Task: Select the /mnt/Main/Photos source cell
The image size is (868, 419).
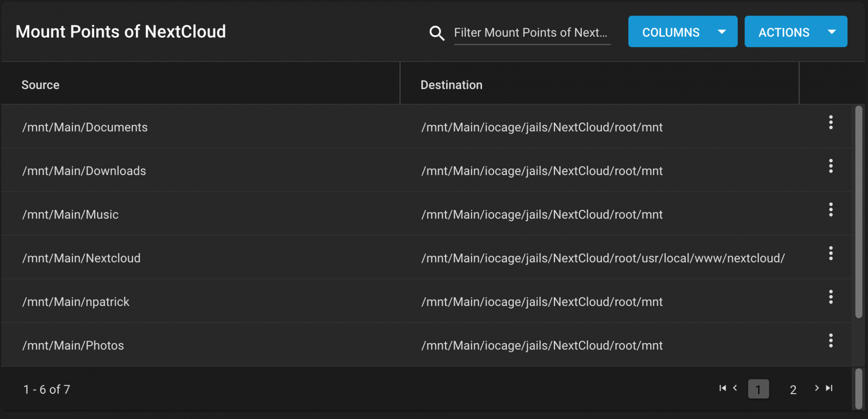Action: (x=73, y=345)
